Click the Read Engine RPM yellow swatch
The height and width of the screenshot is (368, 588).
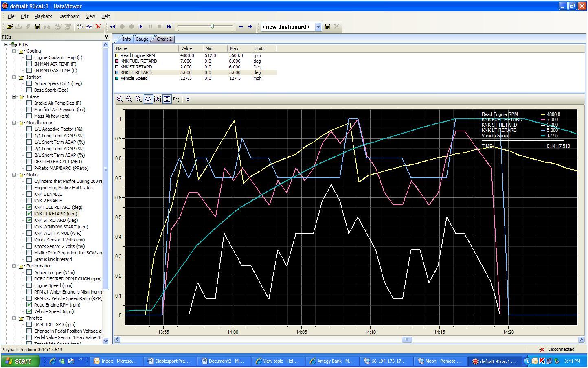click(117, 55)
